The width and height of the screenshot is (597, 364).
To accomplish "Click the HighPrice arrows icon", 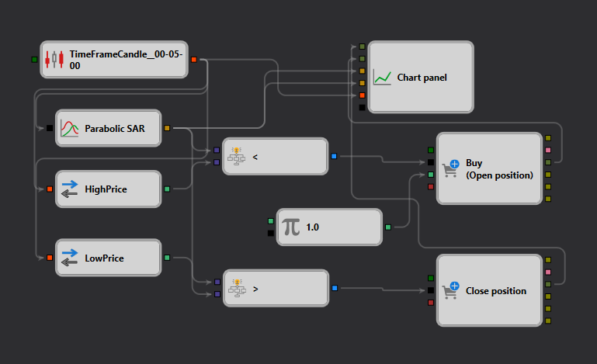I will pos(69,189).
